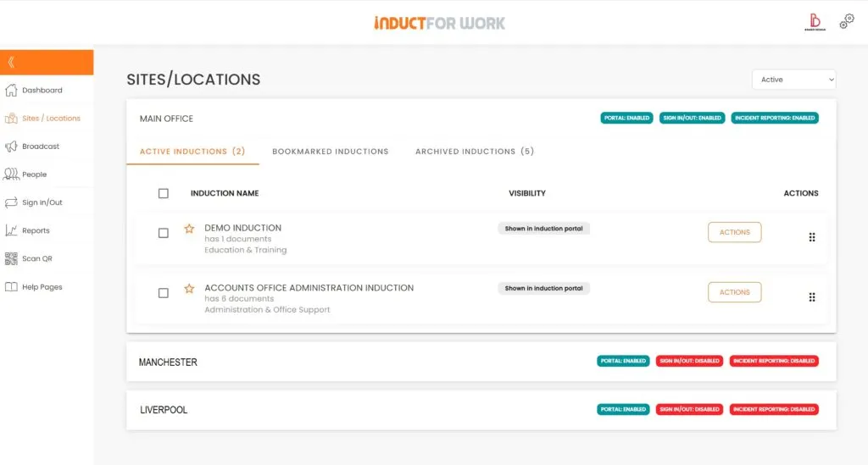Select Sites / Locations in sidebar
This screenshot has width=868, height=465.
pyautogui.click(x=51, y=119)
